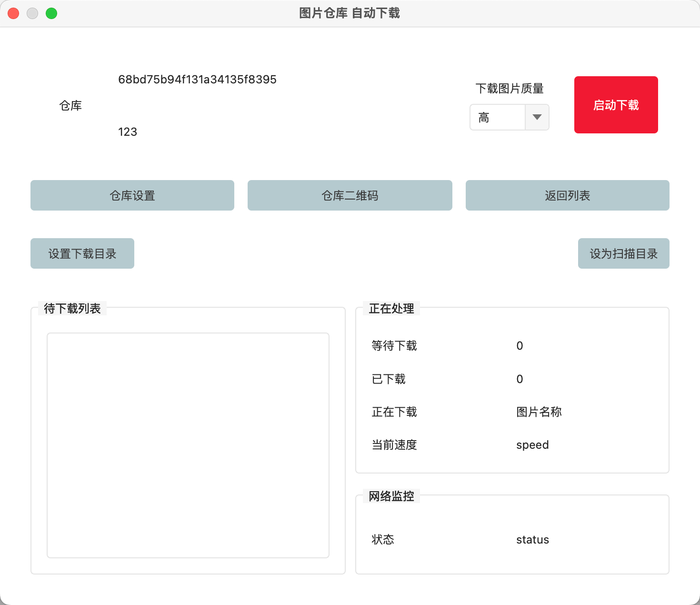Open 仓库设置 warehouse settings
The width and height of the screenshot is (700, 605).
132,195
